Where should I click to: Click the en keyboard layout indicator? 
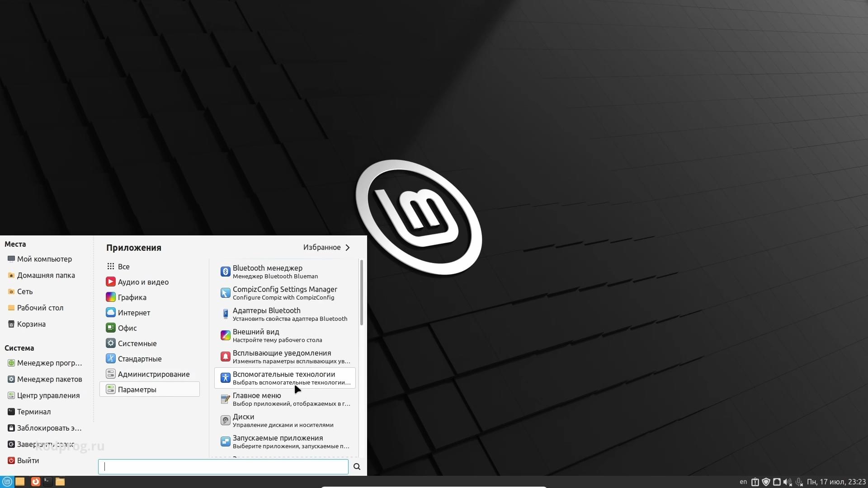743,482
